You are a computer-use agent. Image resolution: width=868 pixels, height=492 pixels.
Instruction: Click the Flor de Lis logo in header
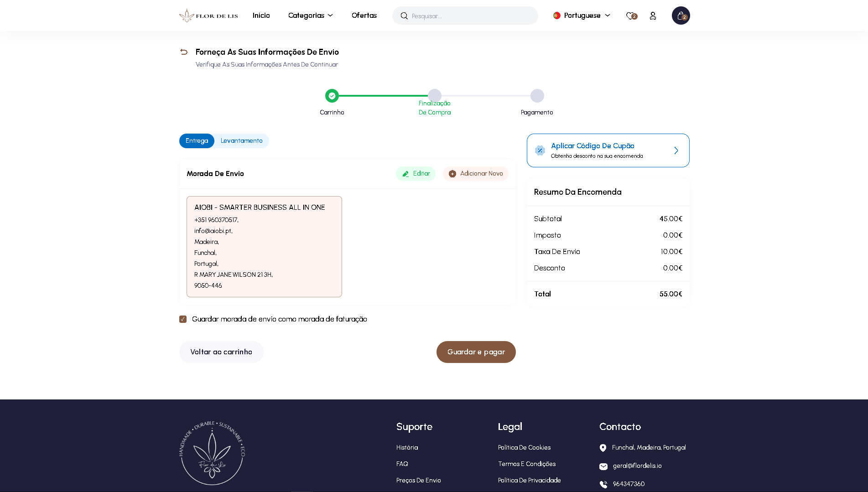[x=208, y=15]
